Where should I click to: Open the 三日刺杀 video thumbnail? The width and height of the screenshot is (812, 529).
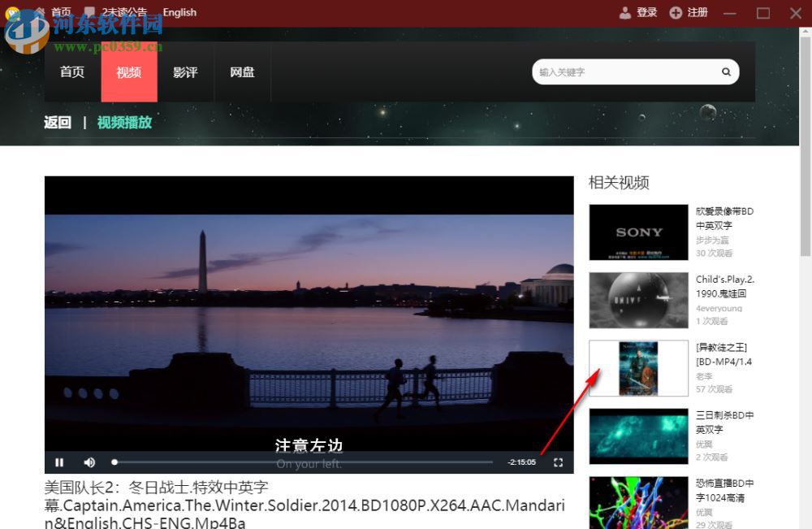[638, 436]
